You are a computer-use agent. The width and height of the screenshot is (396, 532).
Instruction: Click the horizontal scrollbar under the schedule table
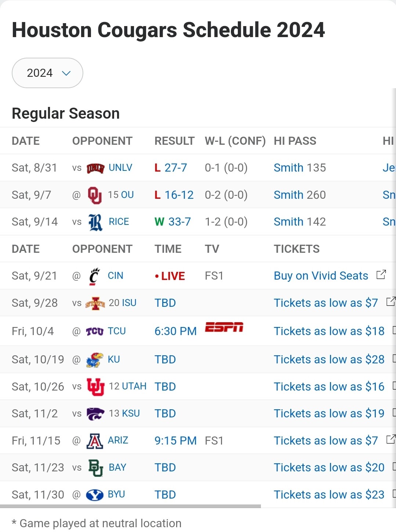[130, 506]
